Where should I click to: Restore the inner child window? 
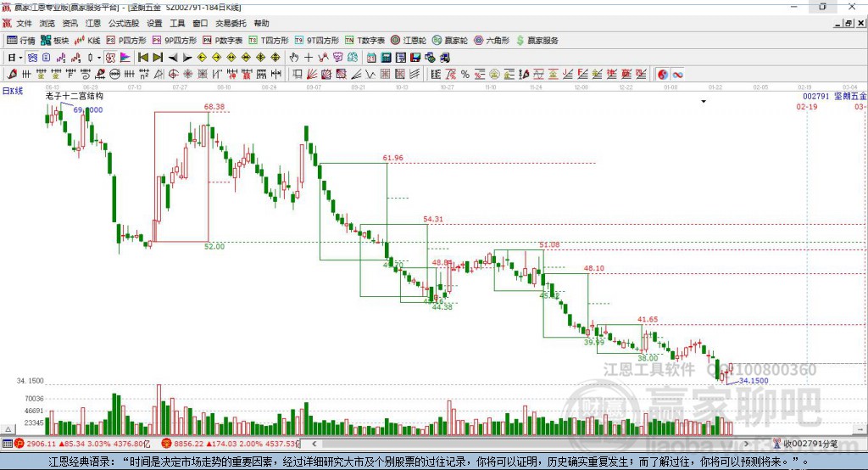point(848,23)
